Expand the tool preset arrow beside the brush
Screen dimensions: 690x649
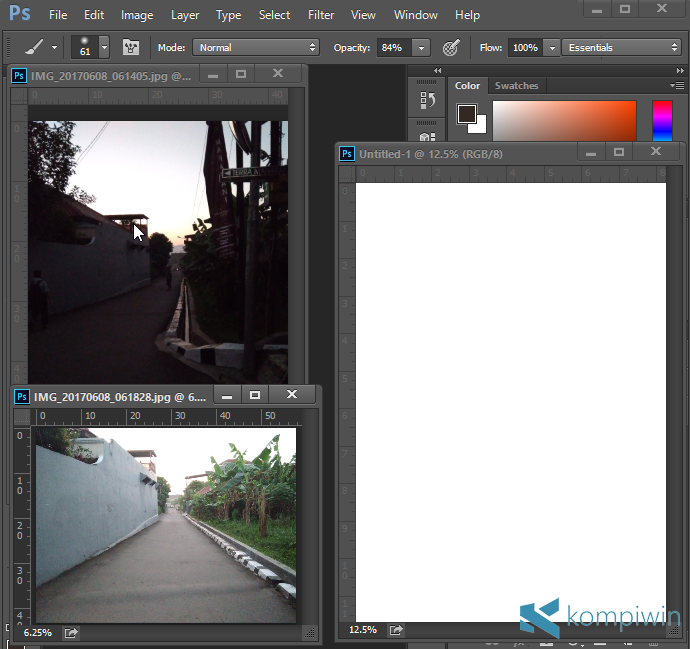point(55,47)
